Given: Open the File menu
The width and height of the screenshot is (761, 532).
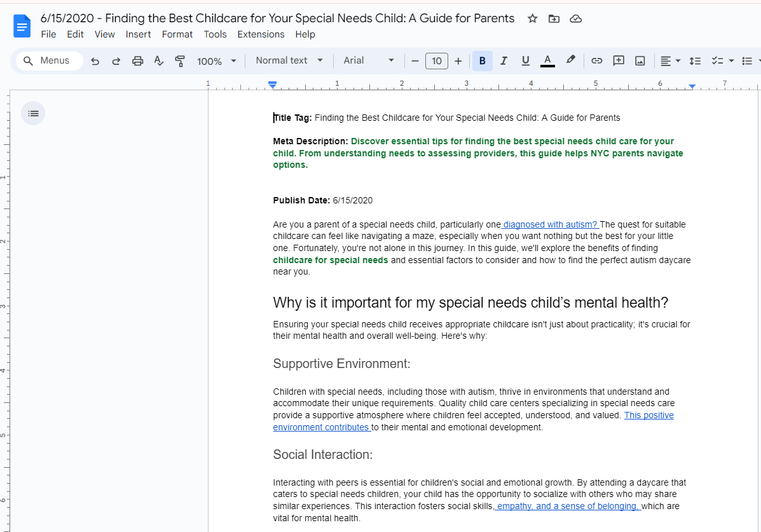Looking at the screenshot, I should tap(48, 34).
